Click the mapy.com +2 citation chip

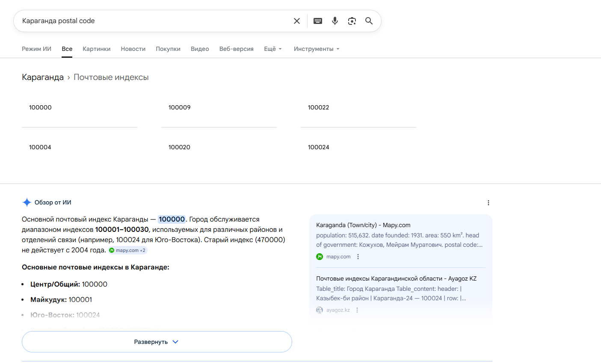click(x=127, y=250)
